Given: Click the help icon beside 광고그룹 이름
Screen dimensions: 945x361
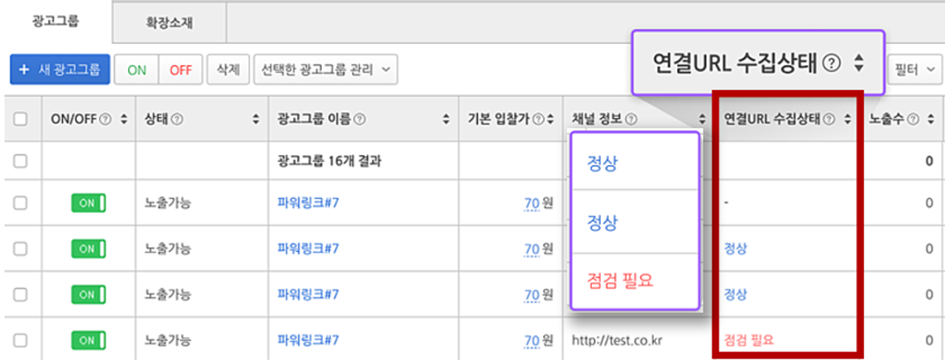Looking at the screenshot, I should pyautogui.click(x=359, y=119).
